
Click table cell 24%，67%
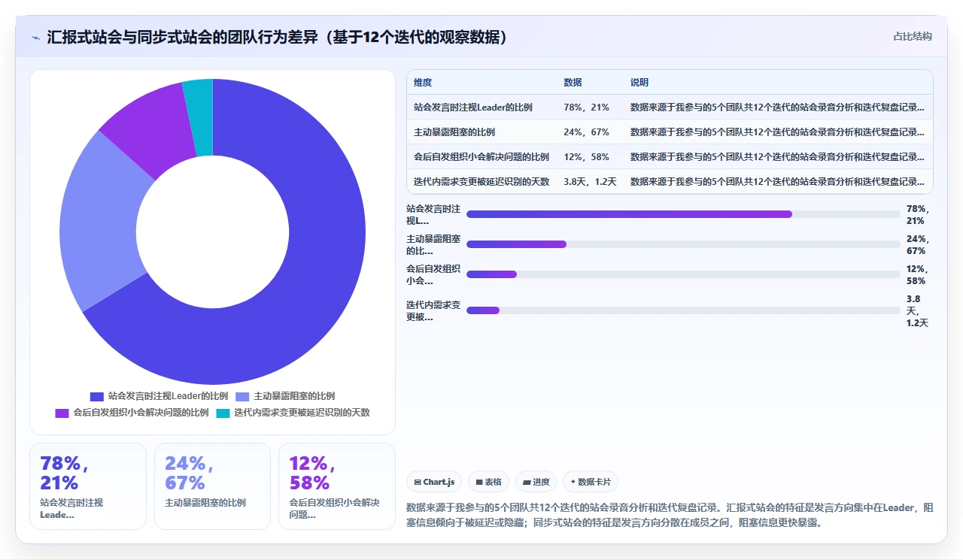point(586,132)
